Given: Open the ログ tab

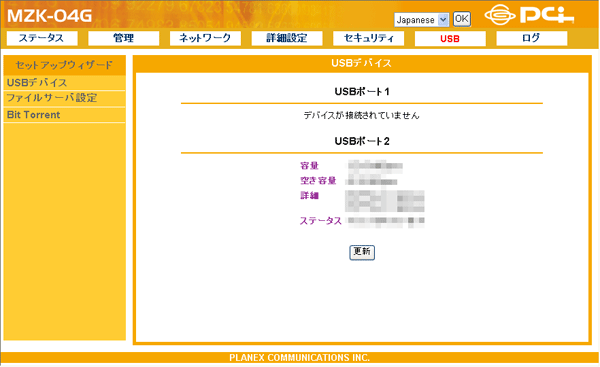Looking at the screenshot, I should pos(532,38).
